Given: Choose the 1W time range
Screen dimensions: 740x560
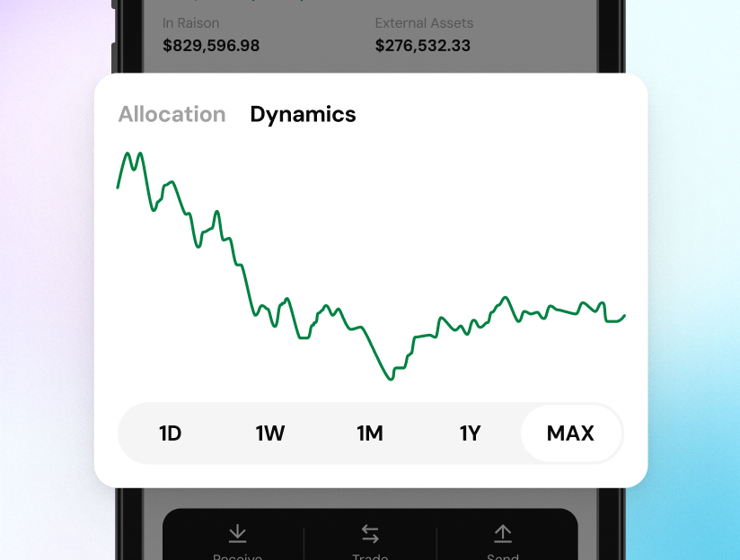Looking at the screenshot, I should point(270,433).
